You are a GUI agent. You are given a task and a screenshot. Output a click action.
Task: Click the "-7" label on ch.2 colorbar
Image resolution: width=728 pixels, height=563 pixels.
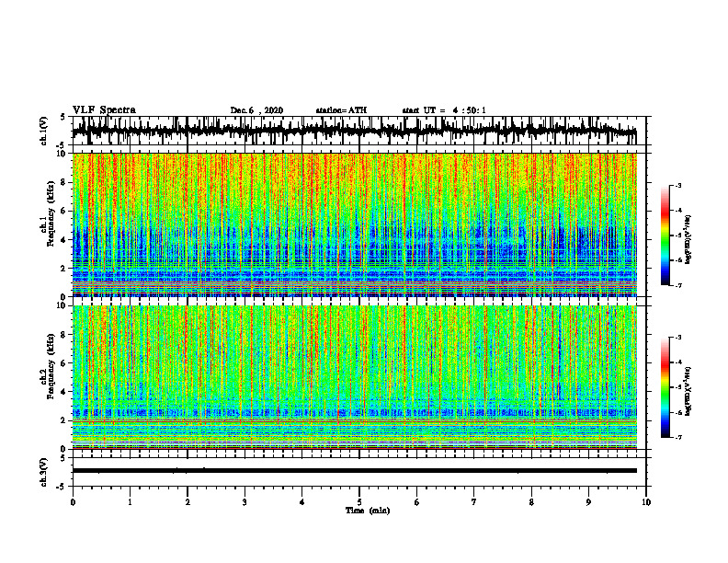pos(677,437)
